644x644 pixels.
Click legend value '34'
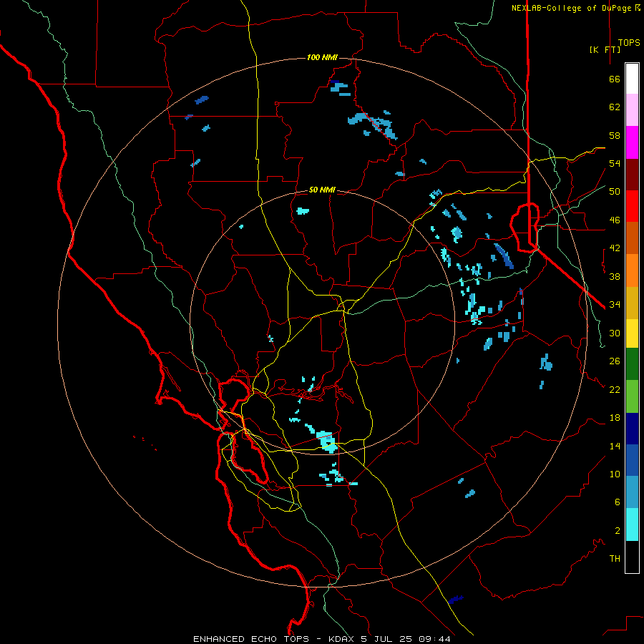(x=615, y=305)
